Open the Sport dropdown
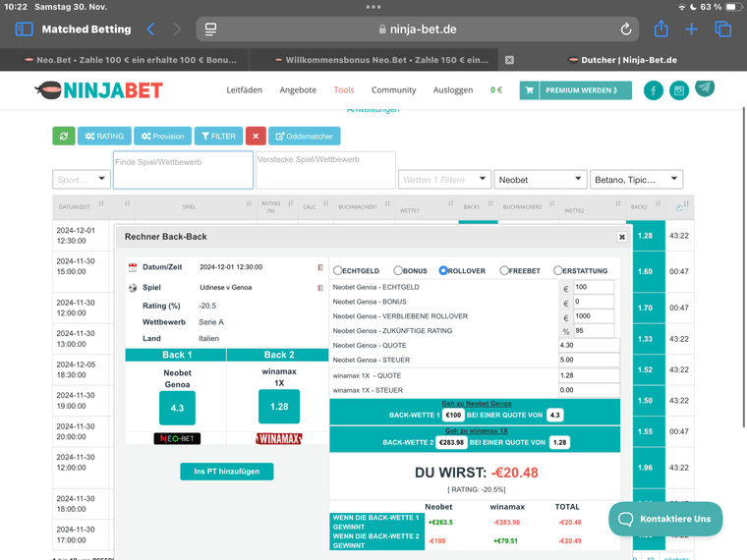747x560 pixels. tap(82, 180)
